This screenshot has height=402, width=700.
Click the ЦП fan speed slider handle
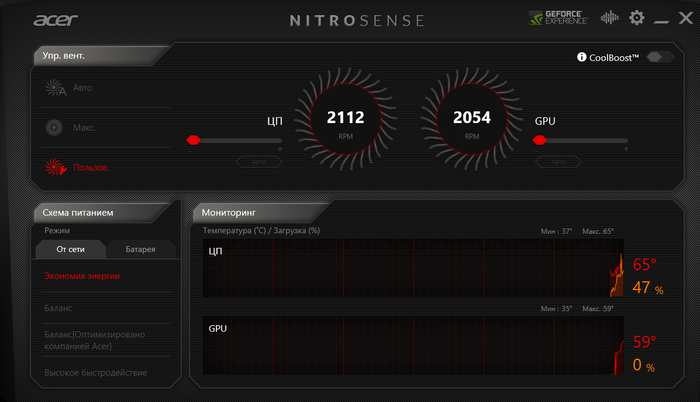pos(193,140)
